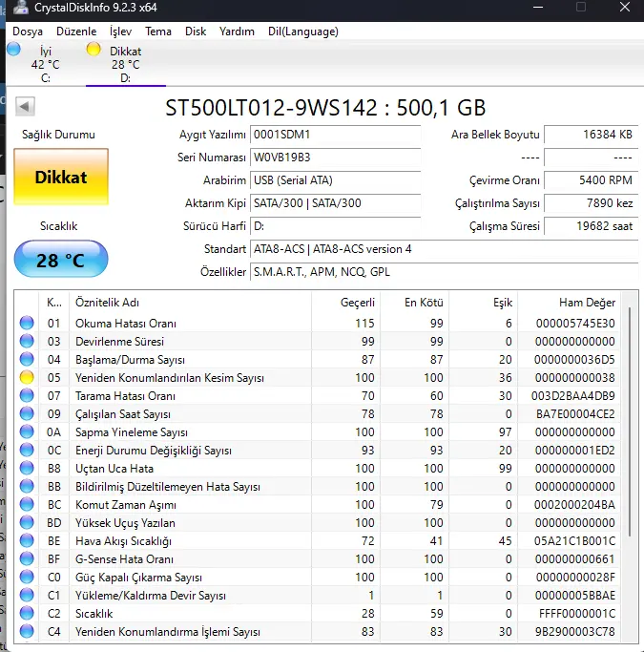The image size is (644, 652).
Task: Click the Seri Numarası field W0VB19B3
Action: click(335, 158)
